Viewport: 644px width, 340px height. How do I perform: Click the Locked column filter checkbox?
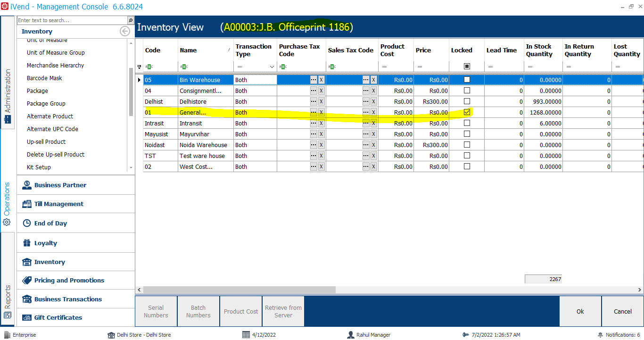tap(467, 66)
